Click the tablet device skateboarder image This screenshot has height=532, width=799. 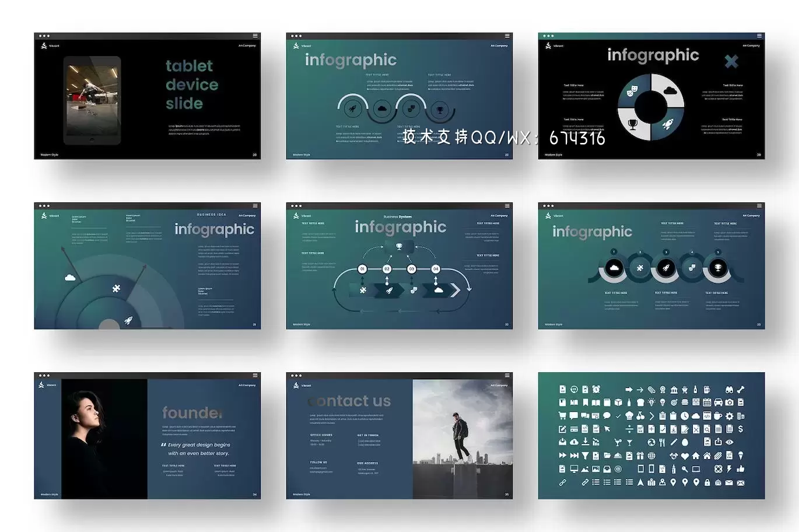click(93, 99)
